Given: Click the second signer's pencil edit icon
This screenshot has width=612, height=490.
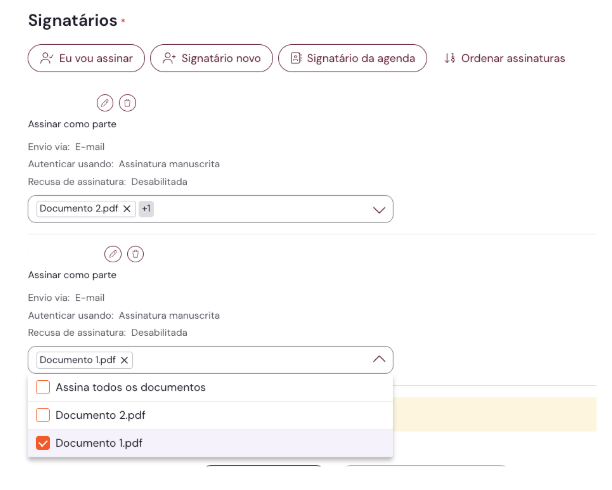Looking at the screenshot, I should [113, 253].
